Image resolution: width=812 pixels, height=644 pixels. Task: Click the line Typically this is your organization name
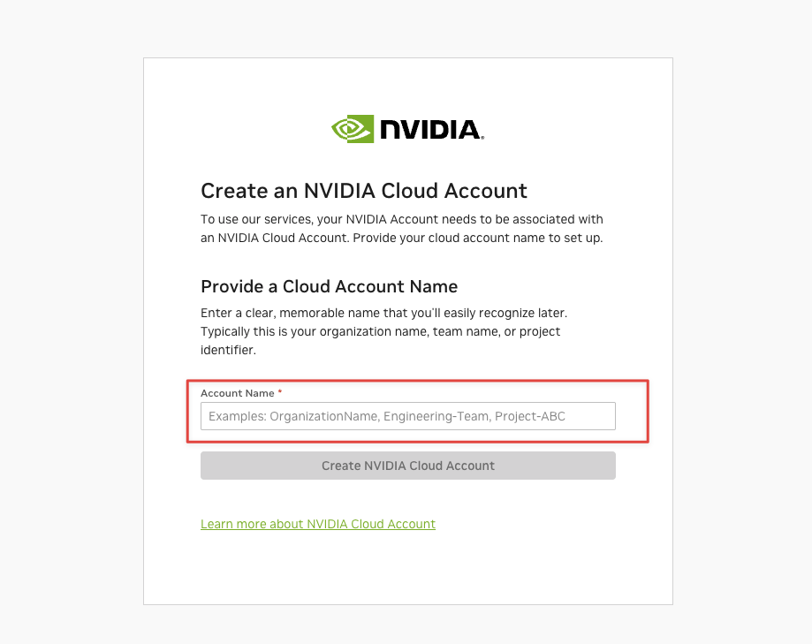[381, 331]
